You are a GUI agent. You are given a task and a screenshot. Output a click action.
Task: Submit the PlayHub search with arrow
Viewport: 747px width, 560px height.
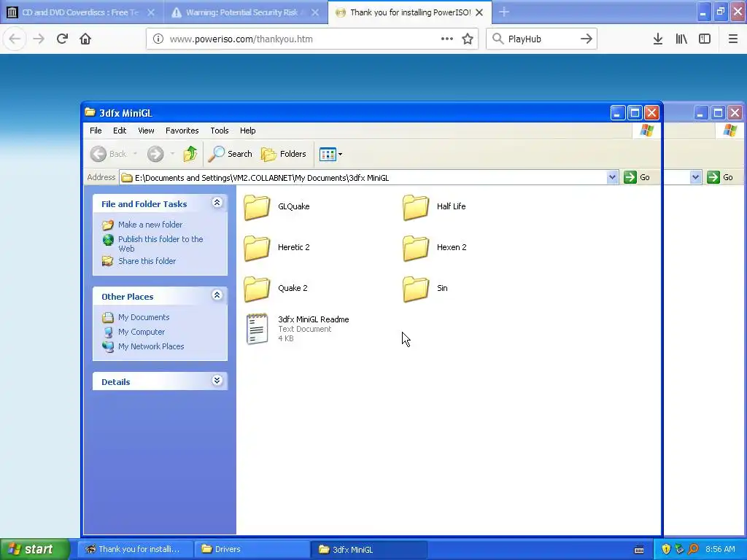pyautogui.click(x=587, y=39)
